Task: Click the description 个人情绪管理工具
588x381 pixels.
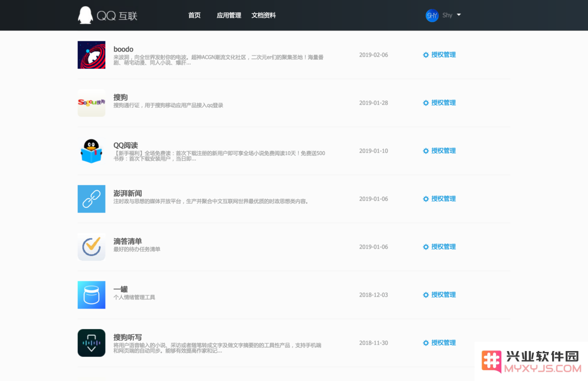Action: [x=134, y=298]
